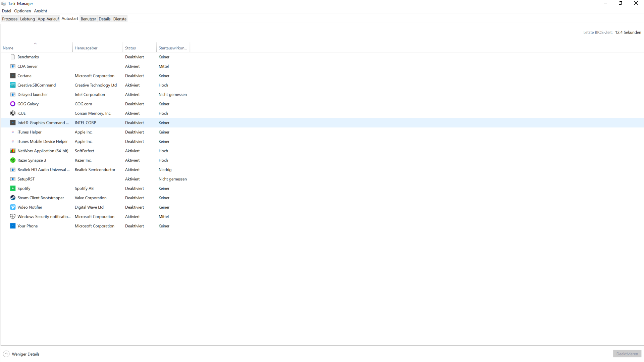
Task: Click the Weniger Details link text
Action: (25, 354)
